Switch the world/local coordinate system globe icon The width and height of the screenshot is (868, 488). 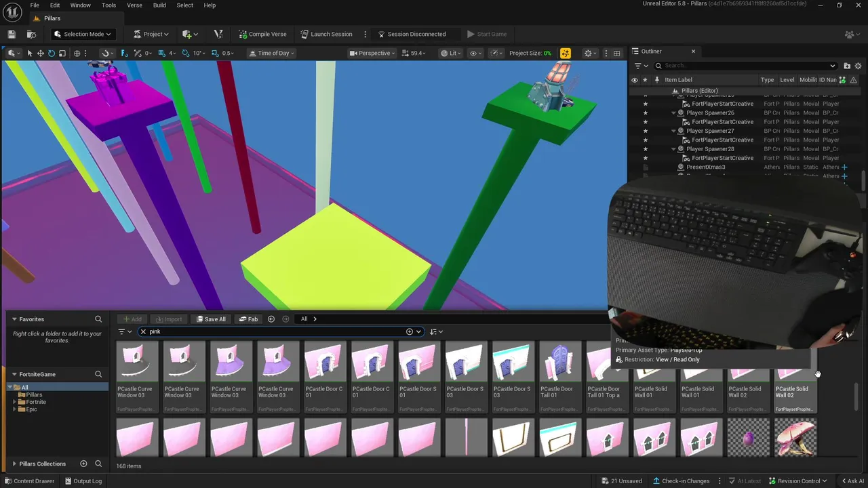click(x=77, y=53)
